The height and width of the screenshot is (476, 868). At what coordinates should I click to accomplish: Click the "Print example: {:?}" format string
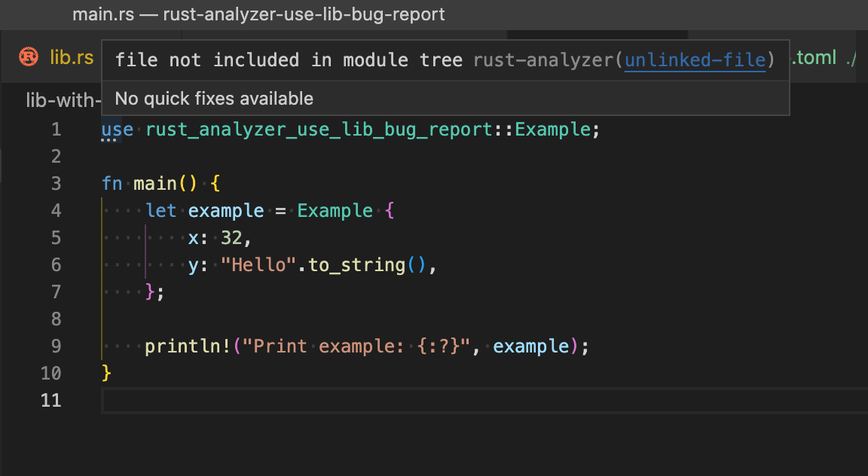coord(356,346)
